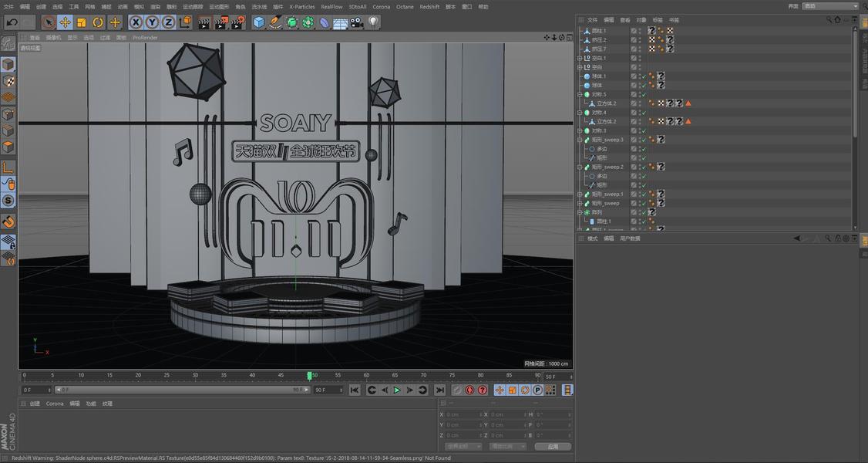Viewport: 868px width, 463px height.
Task: Open the Octane menu
Action: click(405, 7)
